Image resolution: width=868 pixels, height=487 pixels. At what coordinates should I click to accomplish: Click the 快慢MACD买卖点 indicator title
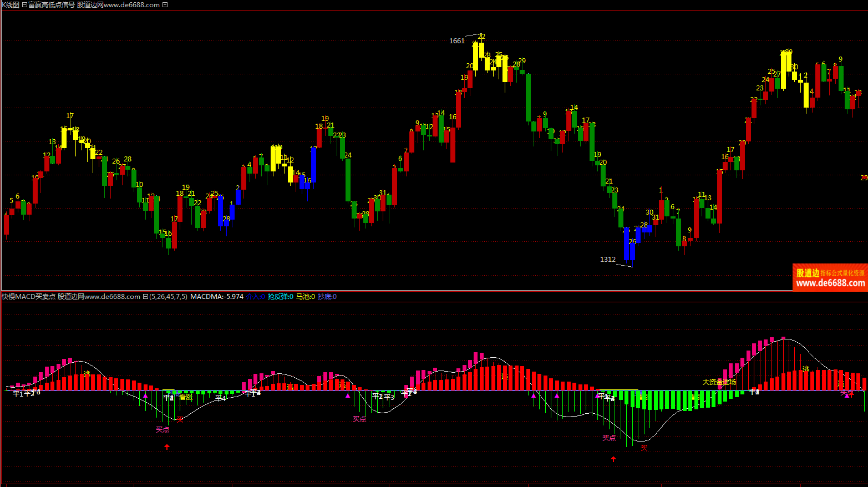(29, 297)
